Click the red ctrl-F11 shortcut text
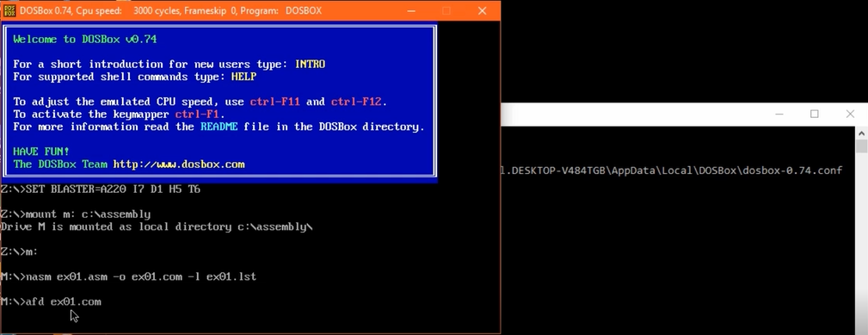 tap(275, 102)
